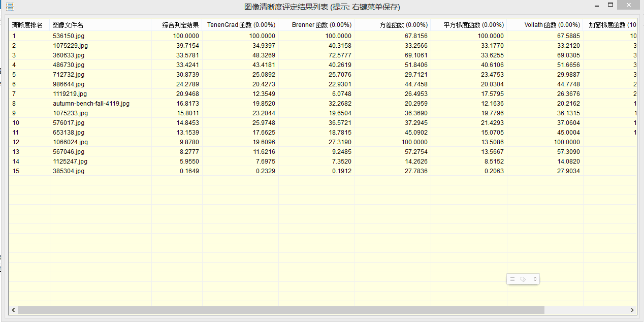Click the horizontal scrollbar thumb
This screenshot has width=644, height=322.
click(x=281, y=310)
